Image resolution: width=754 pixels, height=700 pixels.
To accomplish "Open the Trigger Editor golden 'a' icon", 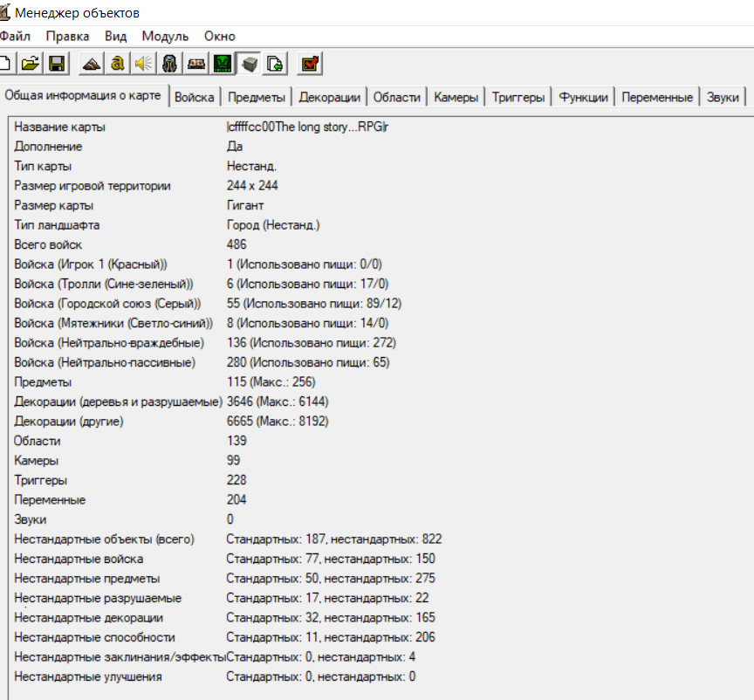I will (x=117, y=64).
